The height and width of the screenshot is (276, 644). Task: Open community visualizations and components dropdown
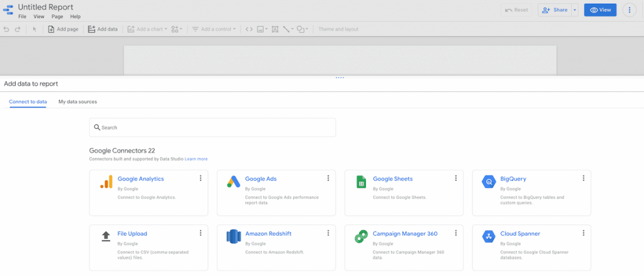(x=177, y=29)
